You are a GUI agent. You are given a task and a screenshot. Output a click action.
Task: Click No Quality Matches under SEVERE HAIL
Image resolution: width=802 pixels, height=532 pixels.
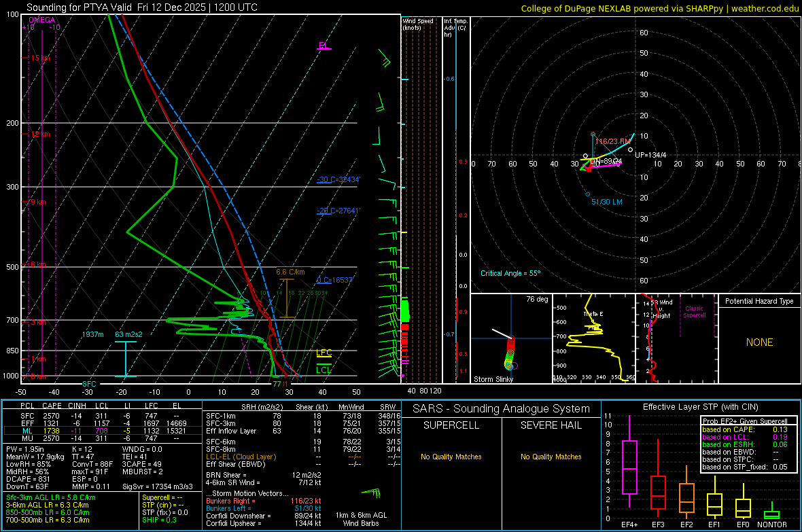point(551,457)
